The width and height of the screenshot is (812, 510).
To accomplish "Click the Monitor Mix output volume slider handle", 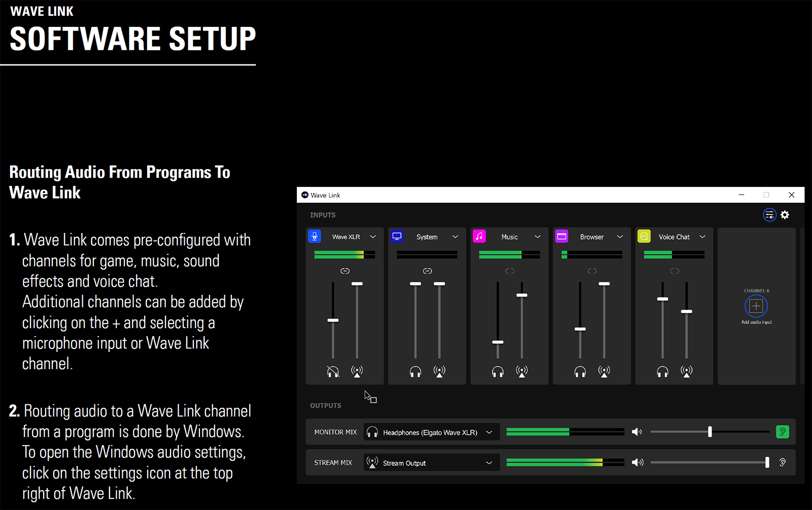I will click(x=710, y=432).
